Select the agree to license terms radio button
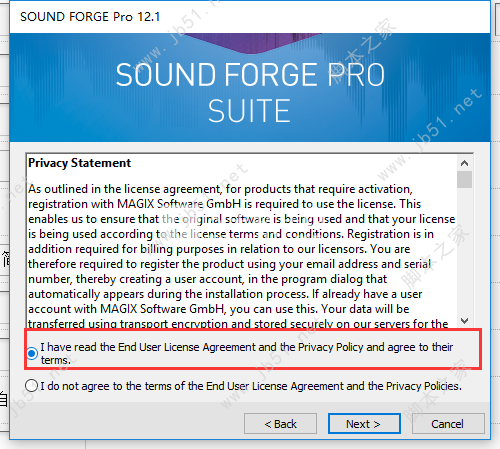This screenshot has width=500, height=449. [32, 353]
